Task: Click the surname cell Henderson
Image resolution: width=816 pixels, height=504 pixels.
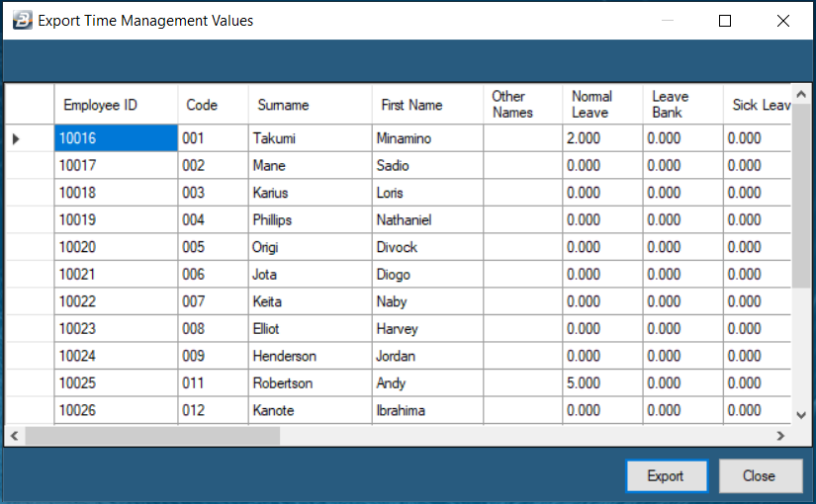Action: click(x=311, y=356)
